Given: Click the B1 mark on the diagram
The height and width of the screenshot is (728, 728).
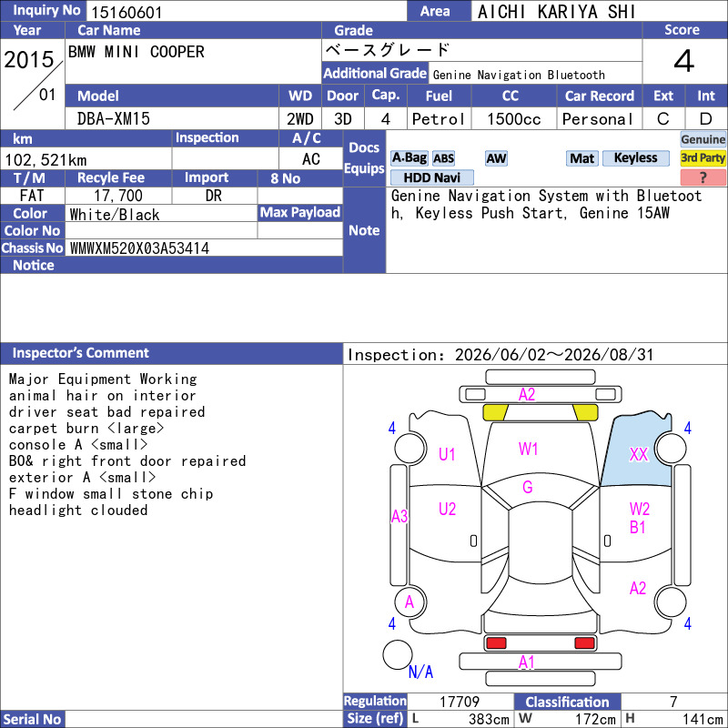Looking at the screenshot, I should pyautogui.click(x=638, y=528).
